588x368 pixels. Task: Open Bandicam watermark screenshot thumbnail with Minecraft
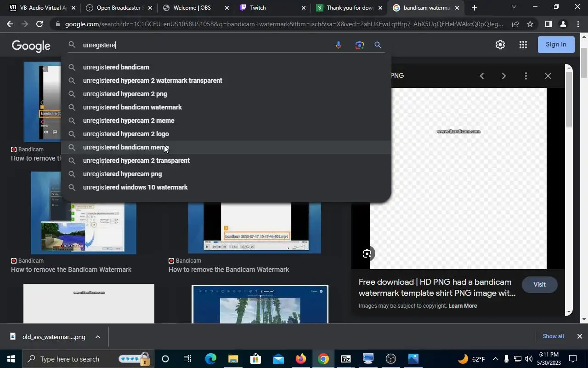(x=84, y=213)
